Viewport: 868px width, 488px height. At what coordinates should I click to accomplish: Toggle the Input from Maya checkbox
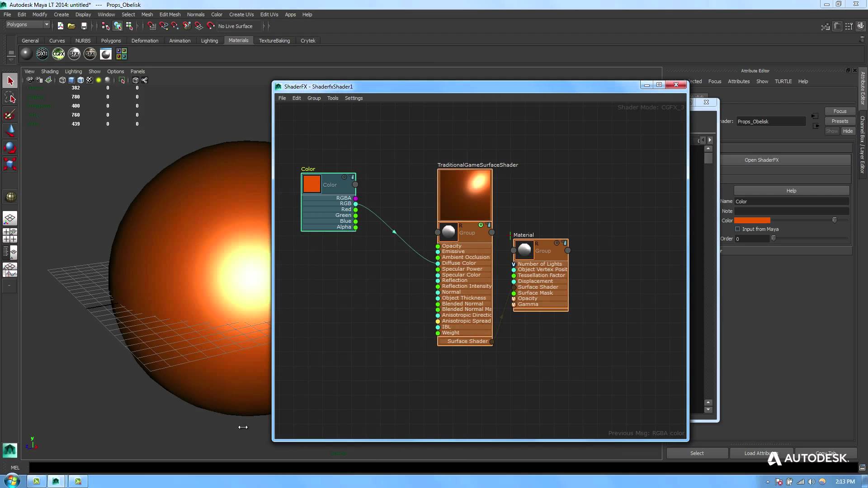click(738, 229)
